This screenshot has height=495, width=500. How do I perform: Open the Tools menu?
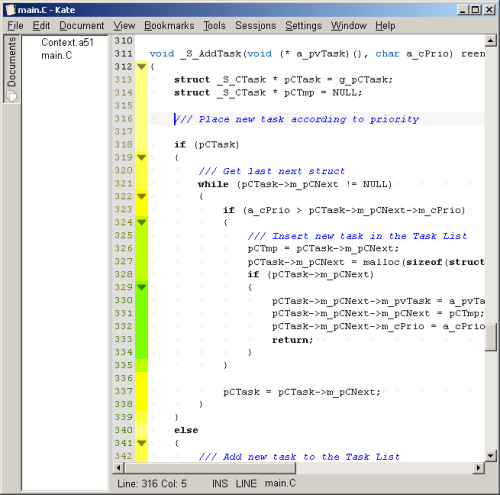point(214,26)
